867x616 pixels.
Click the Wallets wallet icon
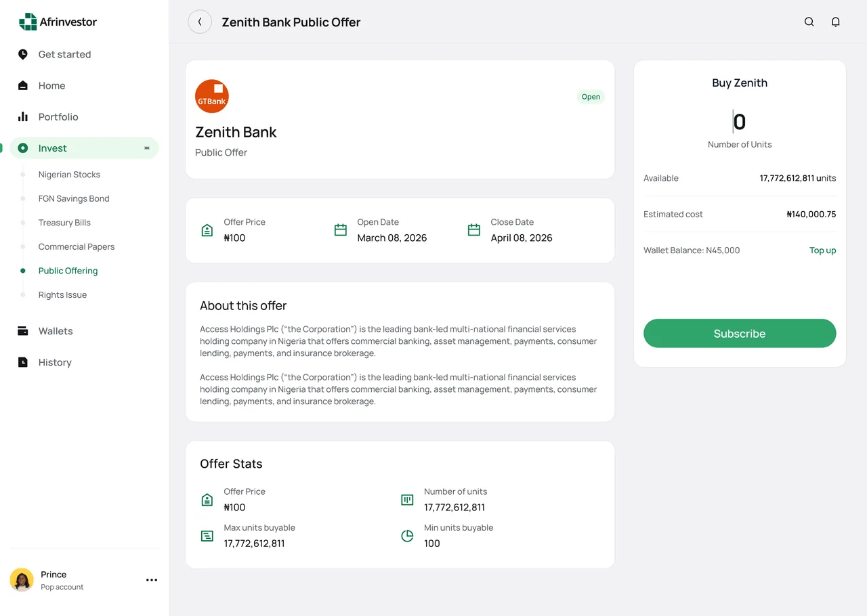[23, 331]
